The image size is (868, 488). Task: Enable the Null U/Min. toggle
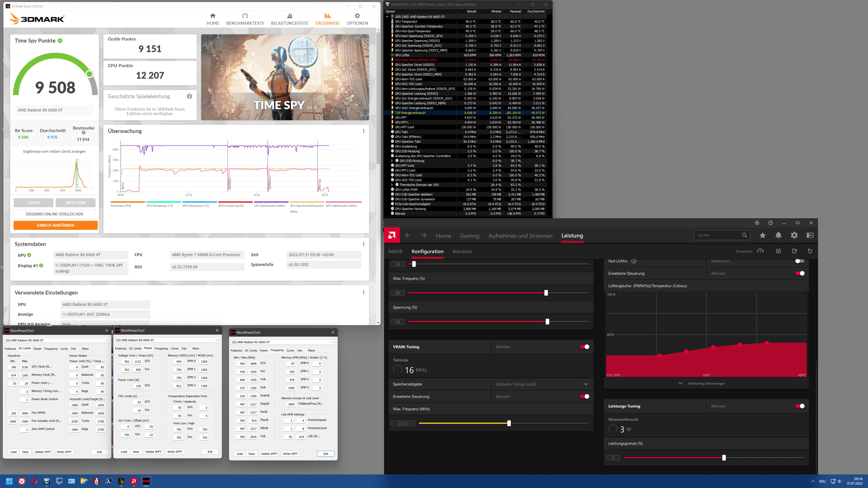[800, 261]
